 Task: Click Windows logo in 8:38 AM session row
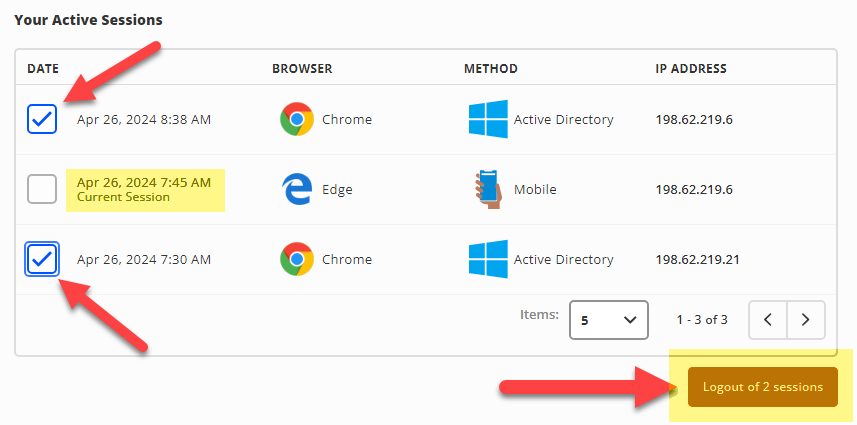coord(488,119)
